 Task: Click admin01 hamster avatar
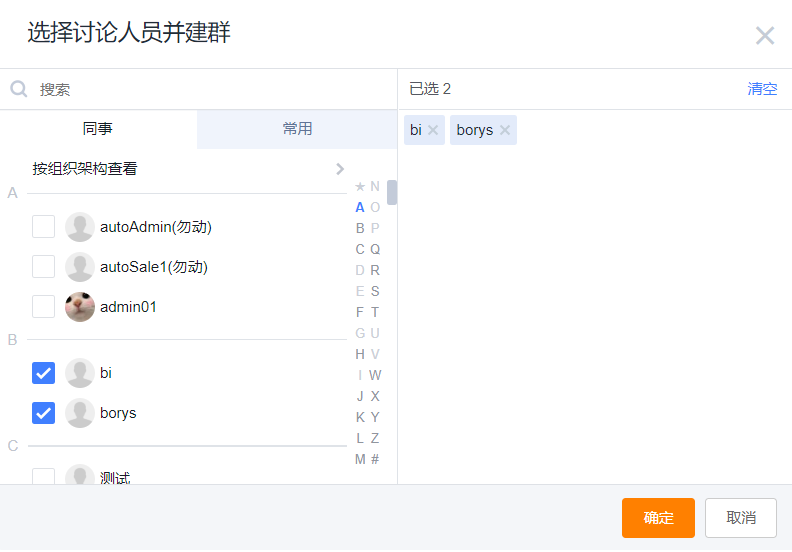pos(80,307)
